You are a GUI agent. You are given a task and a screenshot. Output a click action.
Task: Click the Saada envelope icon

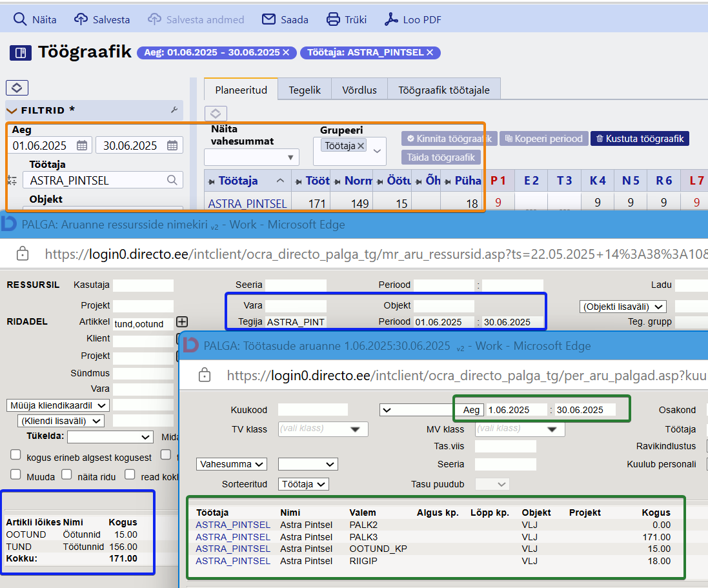(x=268, y=19)
